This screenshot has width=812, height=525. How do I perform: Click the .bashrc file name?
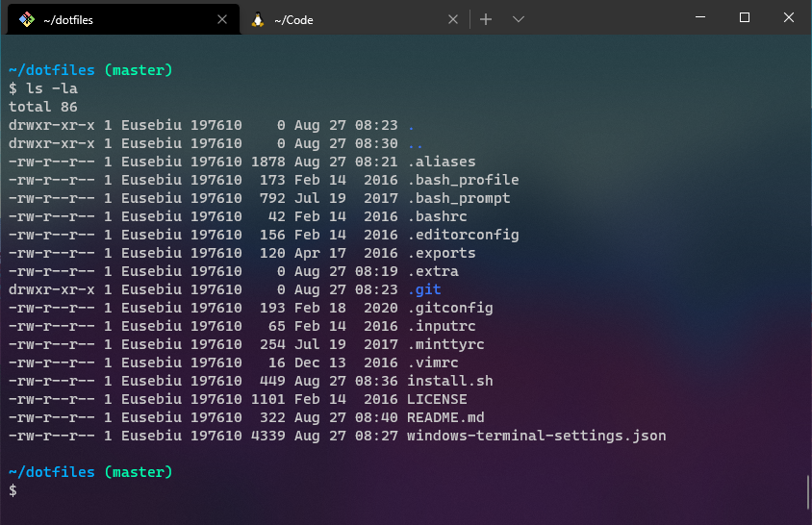438,216
